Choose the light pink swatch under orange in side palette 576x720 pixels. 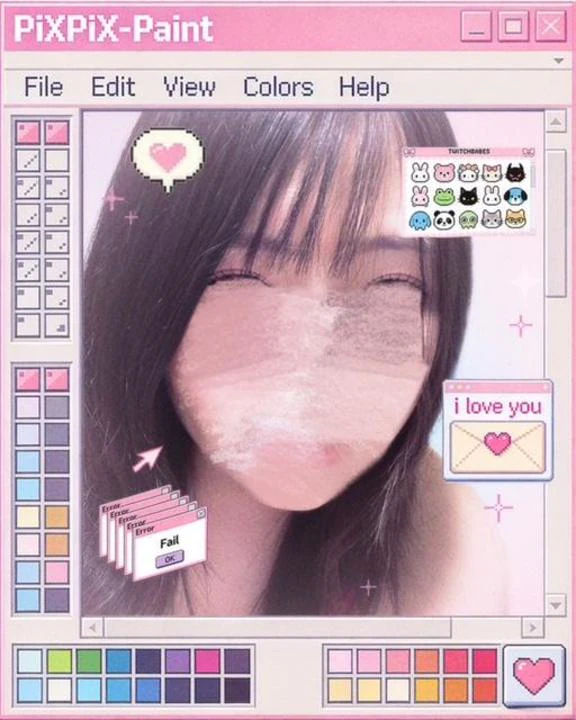(x=56, y=573)
